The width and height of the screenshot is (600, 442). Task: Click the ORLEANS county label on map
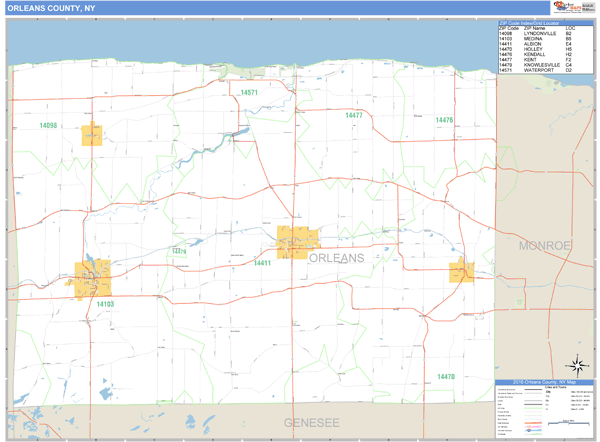[x=336, y=258]
